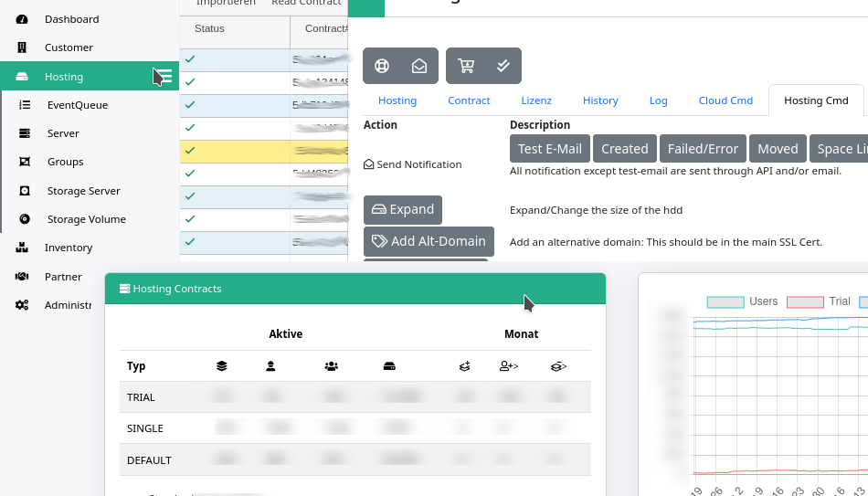Click the Users legend color swatch
Image resolution: width=868 pixels, height=496 pixels.
click(725, 301)
